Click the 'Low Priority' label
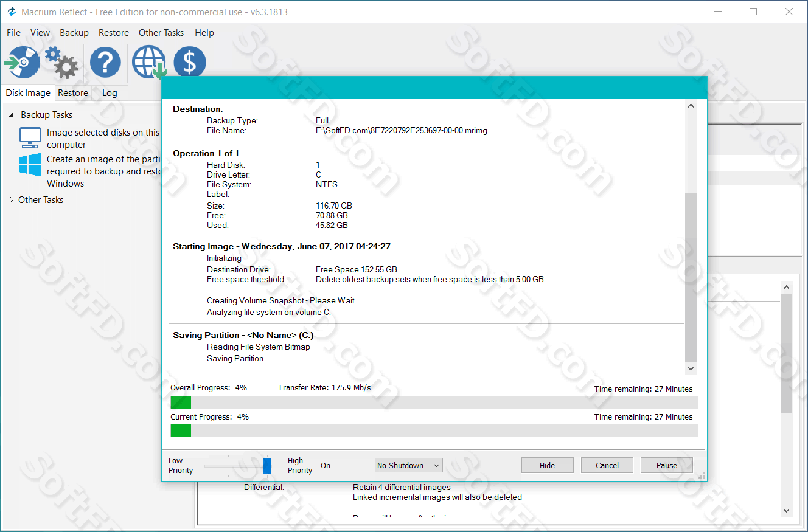808x532 pixels. point(181,466)
